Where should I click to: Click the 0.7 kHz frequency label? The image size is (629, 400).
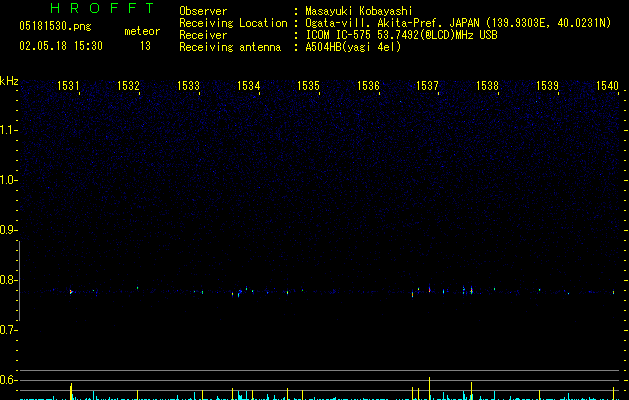coord(8,330)
